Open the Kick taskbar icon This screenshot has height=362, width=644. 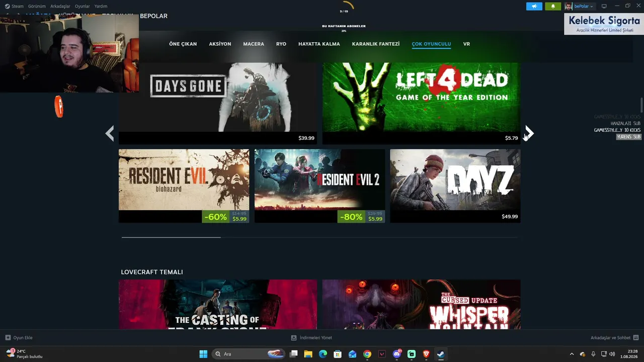pos(412,354)
